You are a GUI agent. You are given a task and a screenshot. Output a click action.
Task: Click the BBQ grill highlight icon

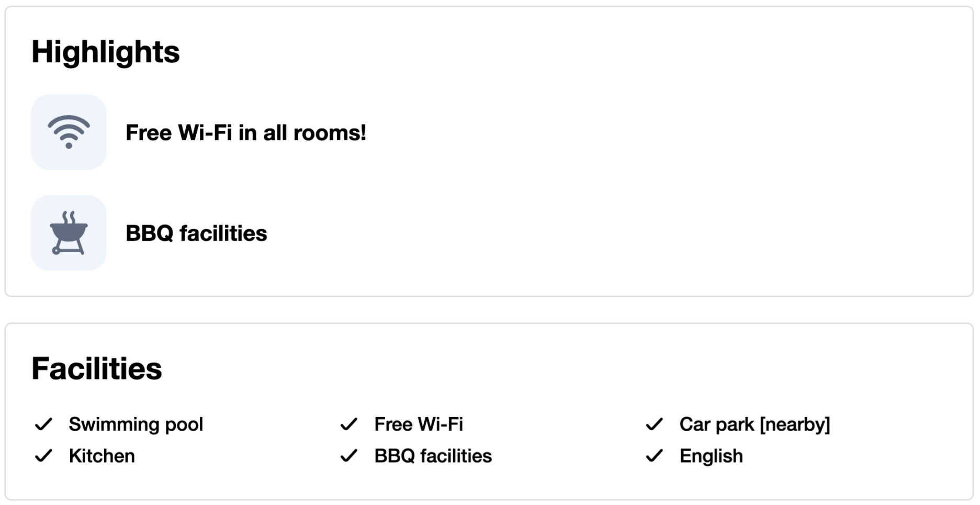69,233
